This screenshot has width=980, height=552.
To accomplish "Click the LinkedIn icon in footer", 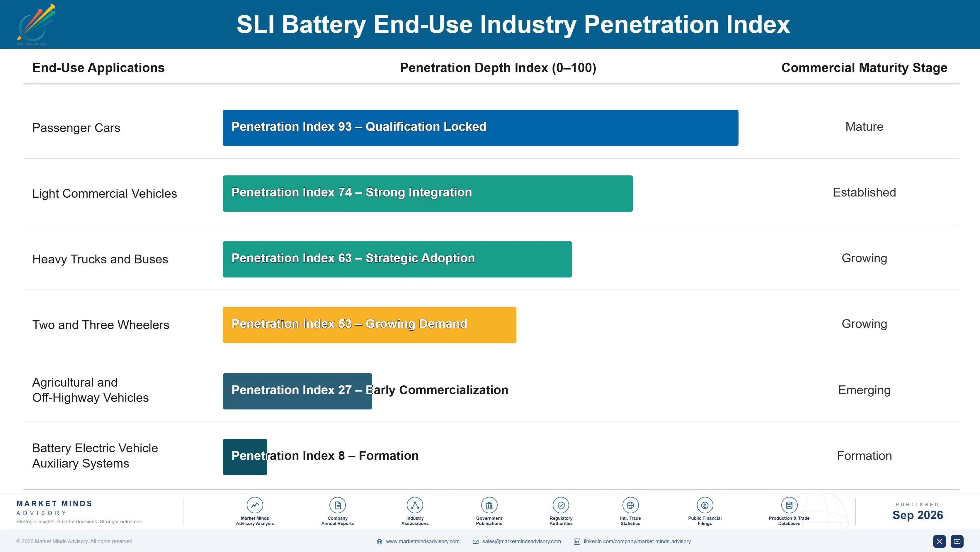I will (577, 542).
